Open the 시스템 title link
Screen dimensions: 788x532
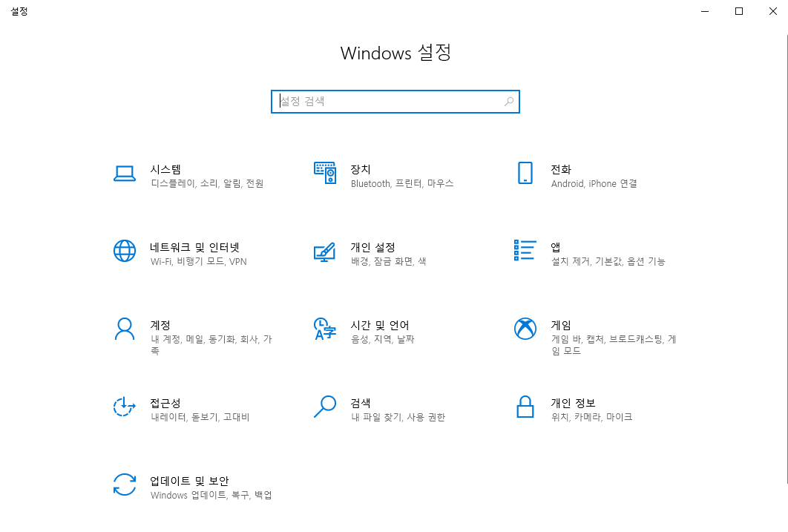pyautogui.click(x=165, y=169)
